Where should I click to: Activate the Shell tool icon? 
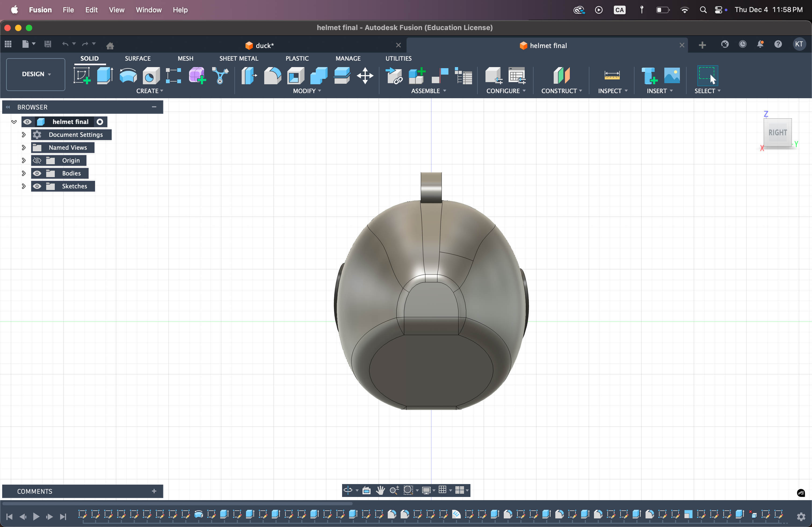295,75
